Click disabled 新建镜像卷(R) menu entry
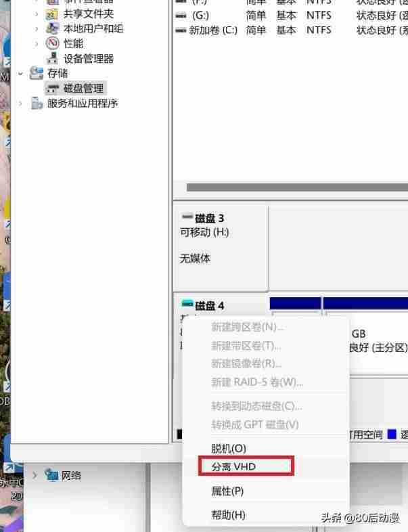Screen dimensions: 408x532 click(246, 363)
